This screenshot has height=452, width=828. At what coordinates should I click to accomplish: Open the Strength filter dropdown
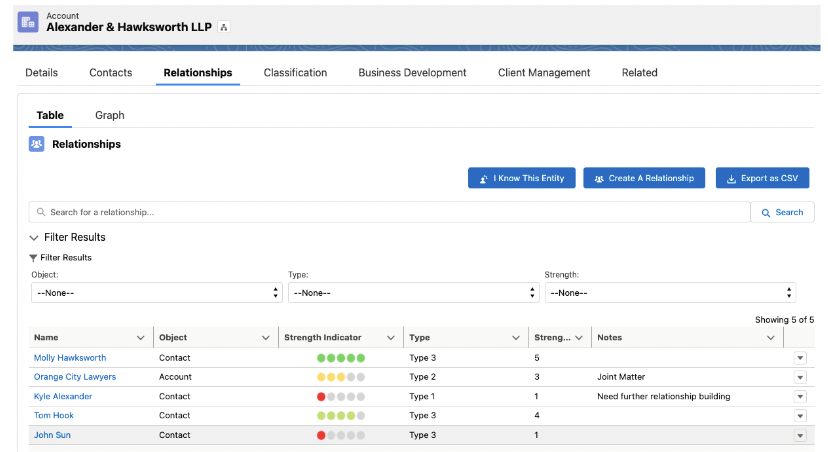[x=670, y=293]
